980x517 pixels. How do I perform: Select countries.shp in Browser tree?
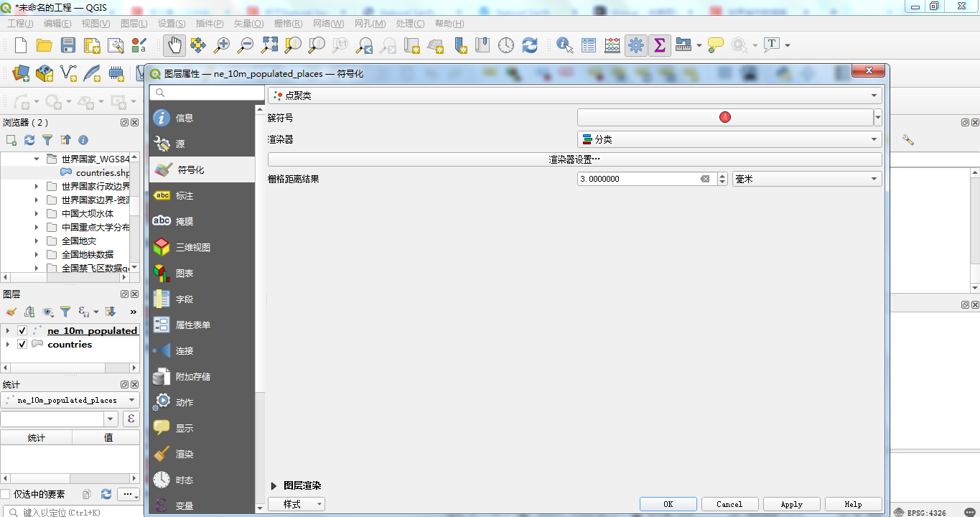pyautogui.click(x=103, y=172)
